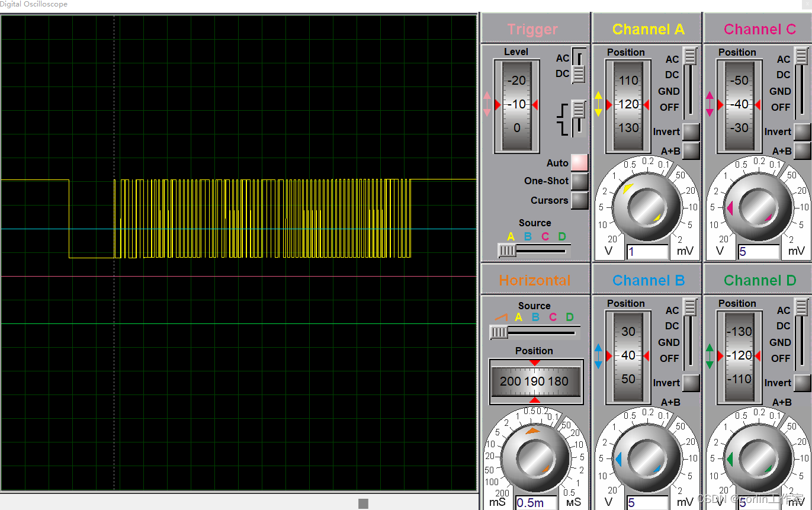Click the Trigger panel header
The image size is (812, 510).
click(x=532, y=28)
